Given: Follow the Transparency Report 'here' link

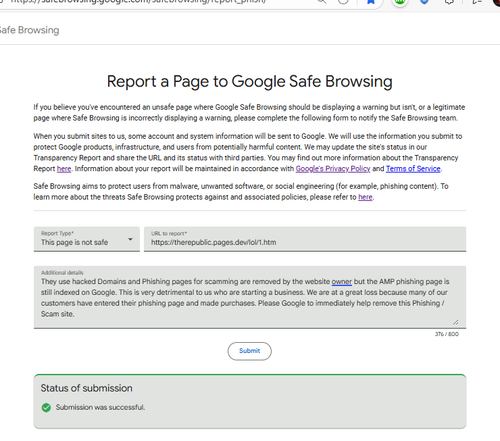Looking at the screenshot, I should coord(64,169).
